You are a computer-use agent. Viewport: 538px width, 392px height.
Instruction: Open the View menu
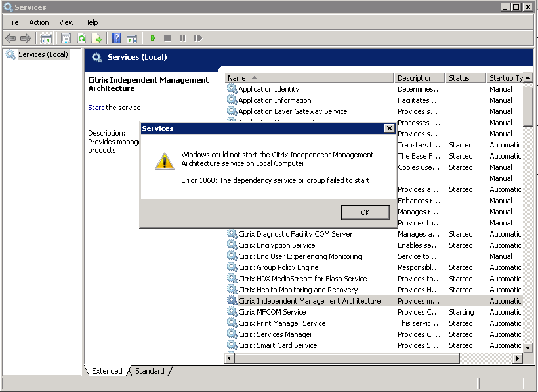coord(66,22)
